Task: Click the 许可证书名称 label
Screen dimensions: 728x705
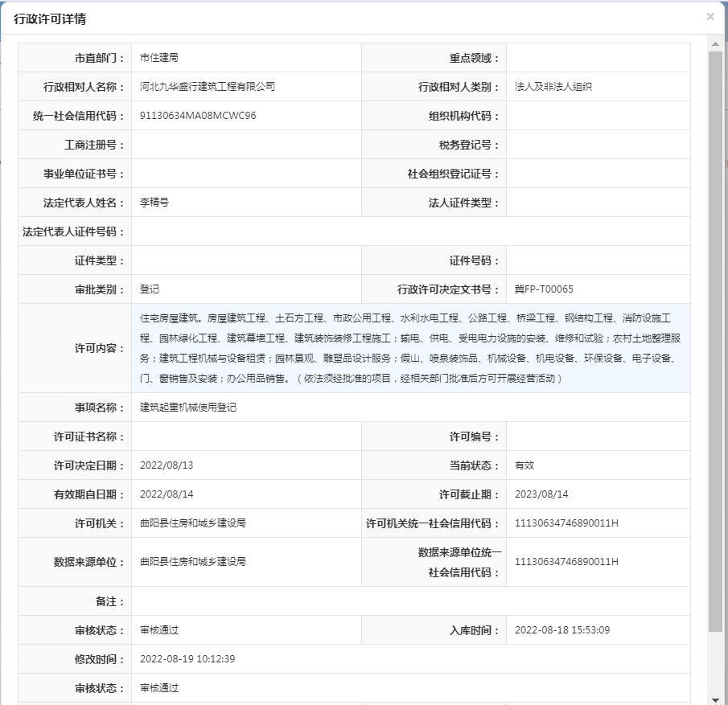Action: 89,437
